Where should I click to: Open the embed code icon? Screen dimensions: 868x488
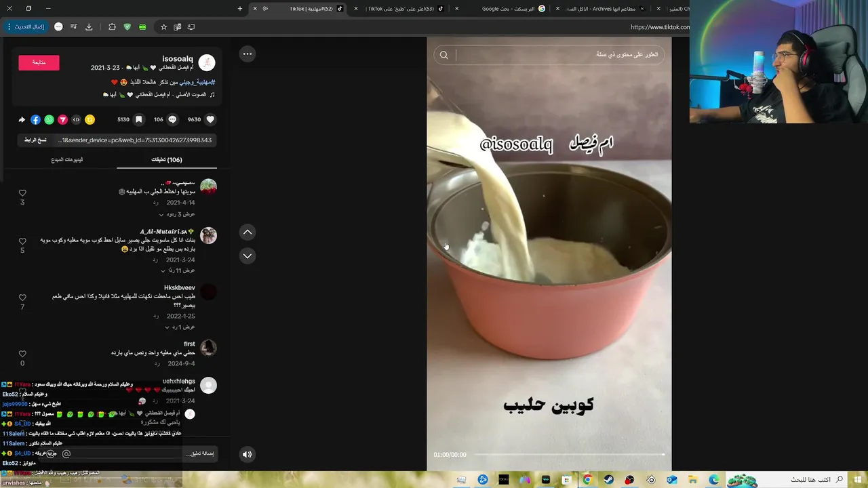click(x=76, y=119)
